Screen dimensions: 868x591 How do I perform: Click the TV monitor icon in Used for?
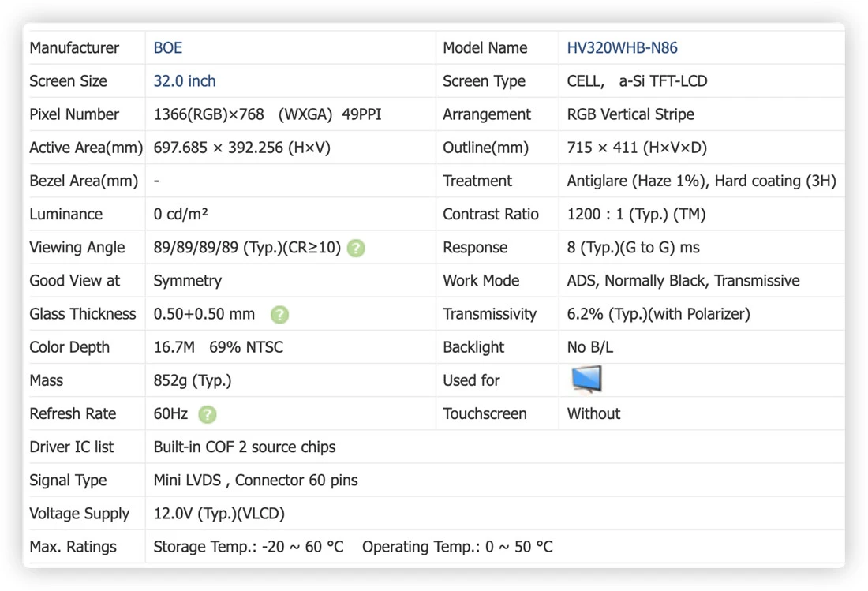(586, 379)
